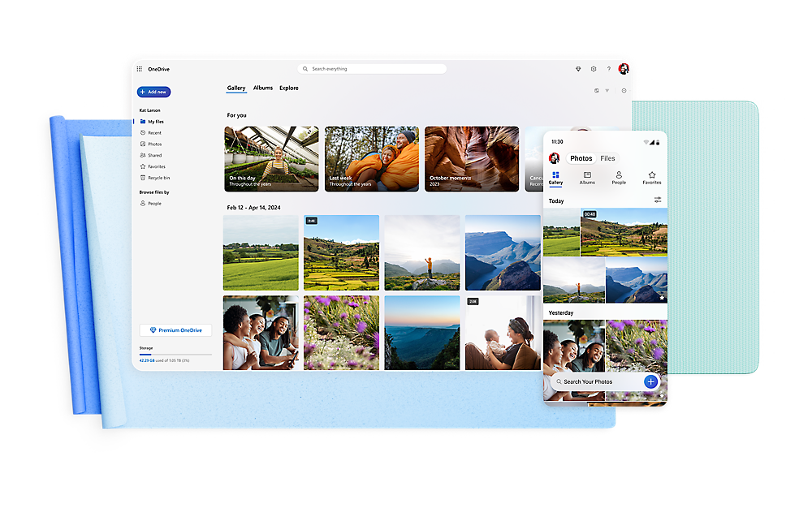Open the purple flowers photo in the desktop gallery

[341, 333]
